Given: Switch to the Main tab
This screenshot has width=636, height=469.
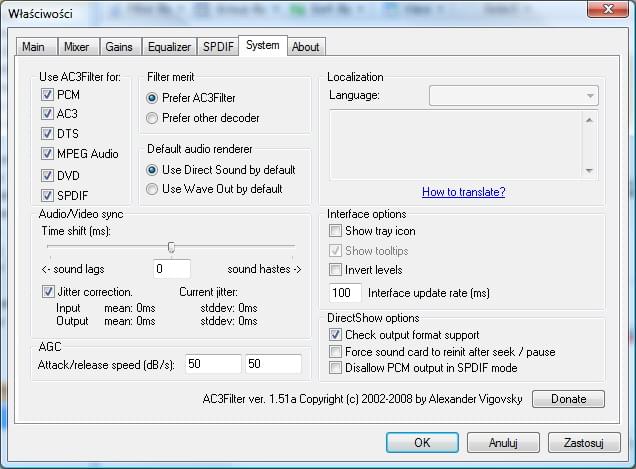Looking at the screenshot, I should coord(37,47).
